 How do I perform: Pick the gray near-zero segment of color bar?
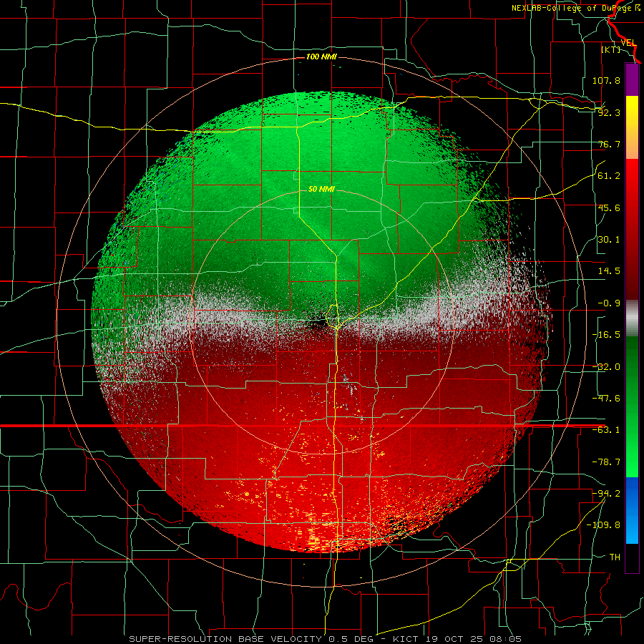(632, 318)
